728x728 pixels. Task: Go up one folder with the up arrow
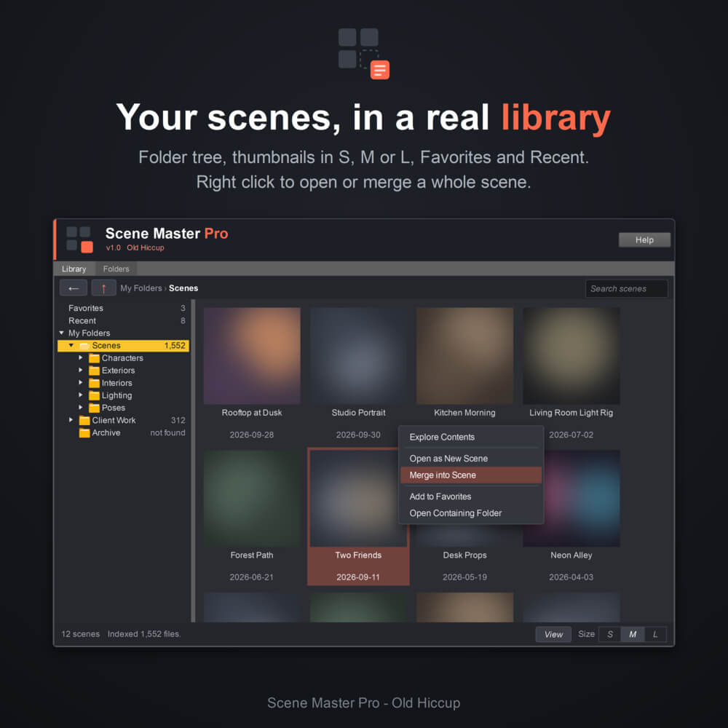[103, 288]
